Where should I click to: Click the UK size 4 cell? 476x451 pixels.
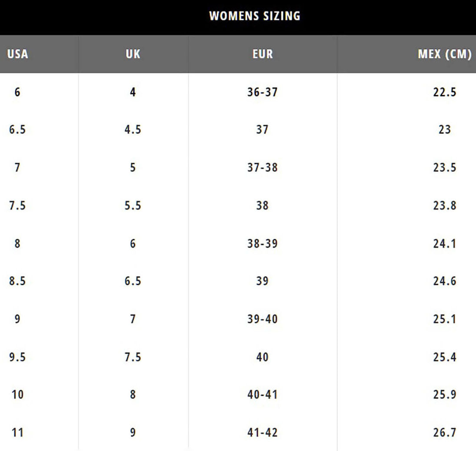(x=133, y=92)
